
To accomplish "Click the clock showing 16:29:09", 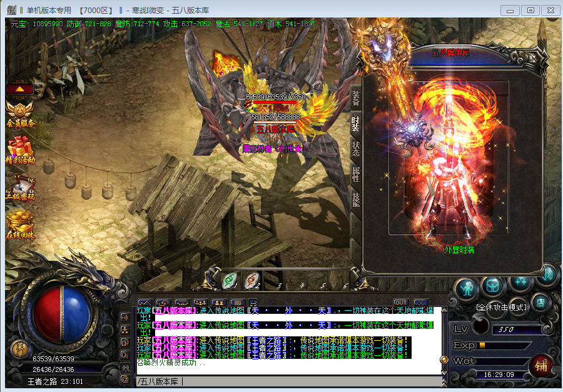I will (499, 374).
